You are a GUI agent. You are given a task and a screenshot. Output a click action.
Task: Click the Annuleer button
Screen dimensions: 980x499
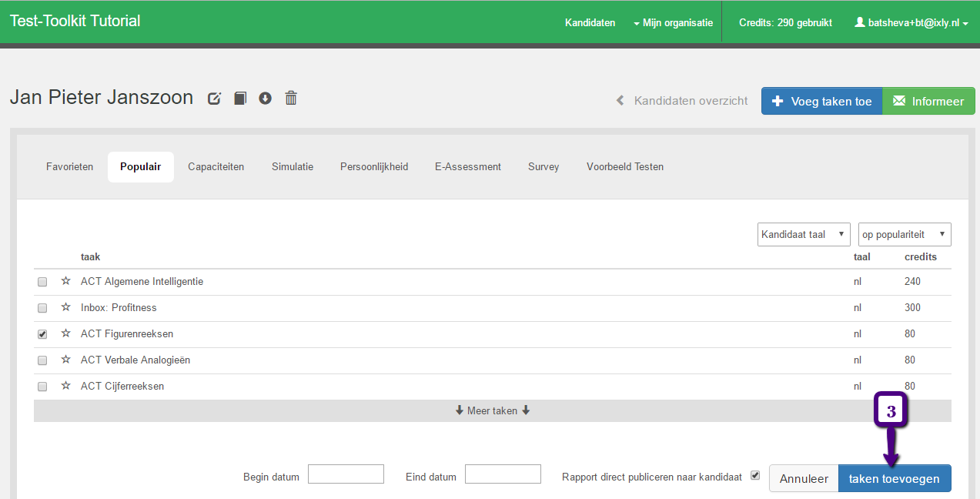point(804,478)
